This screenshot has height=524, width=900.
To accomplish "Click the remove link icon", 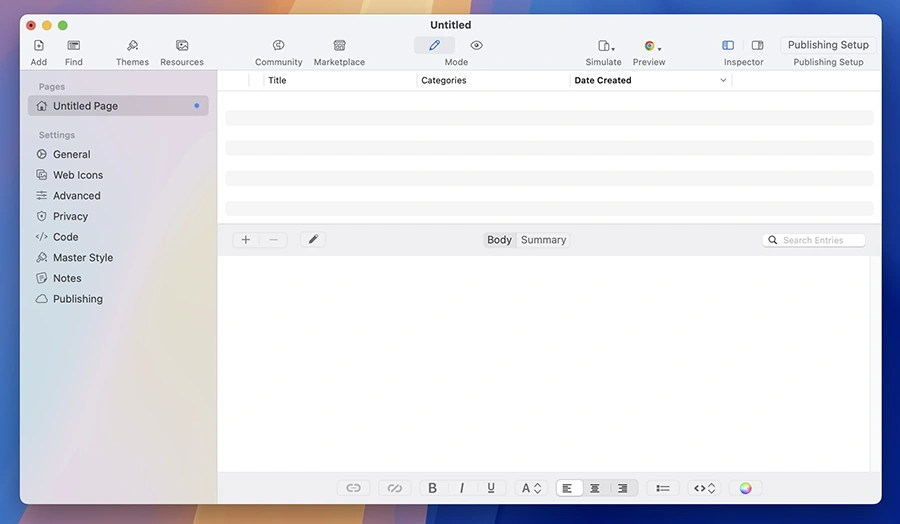I will coord(394,488).
